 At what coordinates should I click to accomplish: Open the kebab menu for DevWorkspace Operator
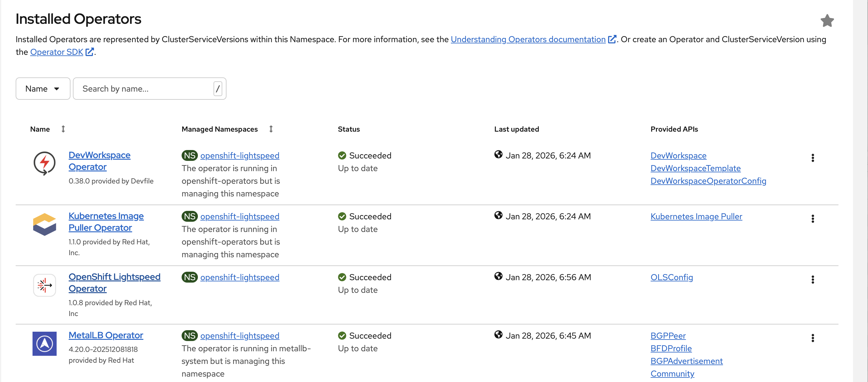(813, 158)
